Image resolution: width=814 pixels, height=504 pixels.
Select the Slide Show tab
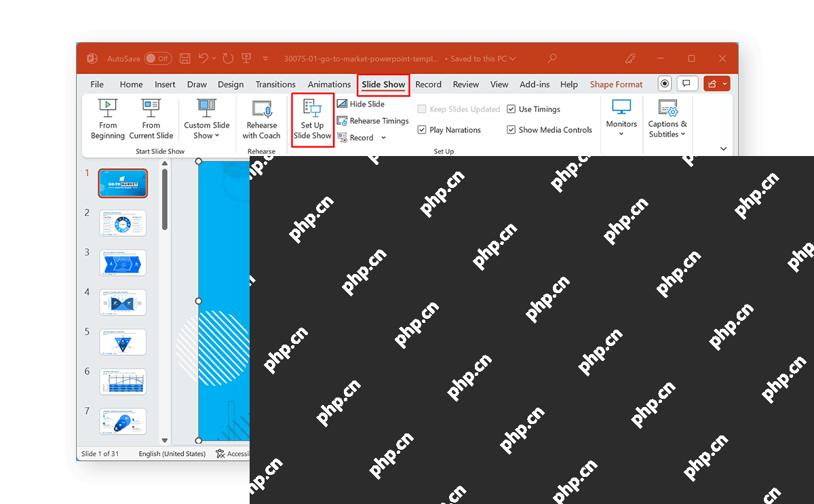pyautogui.click(x=383, y=85)
